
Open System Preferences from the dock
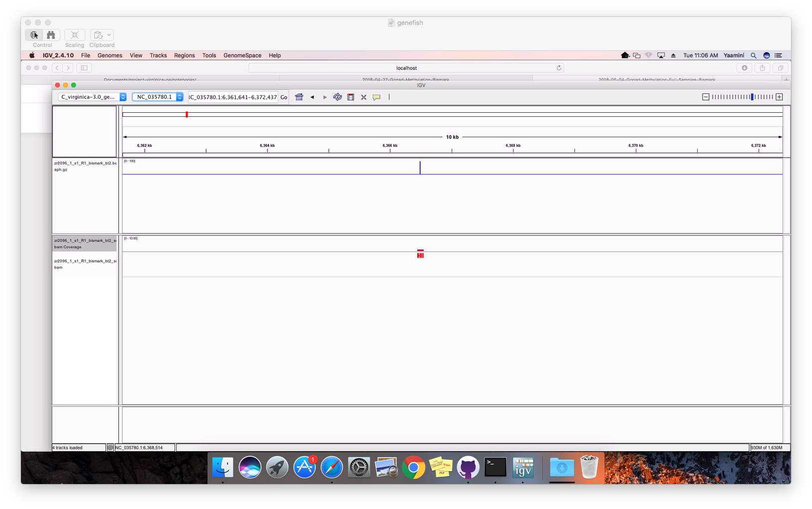[x=359, y=468]
